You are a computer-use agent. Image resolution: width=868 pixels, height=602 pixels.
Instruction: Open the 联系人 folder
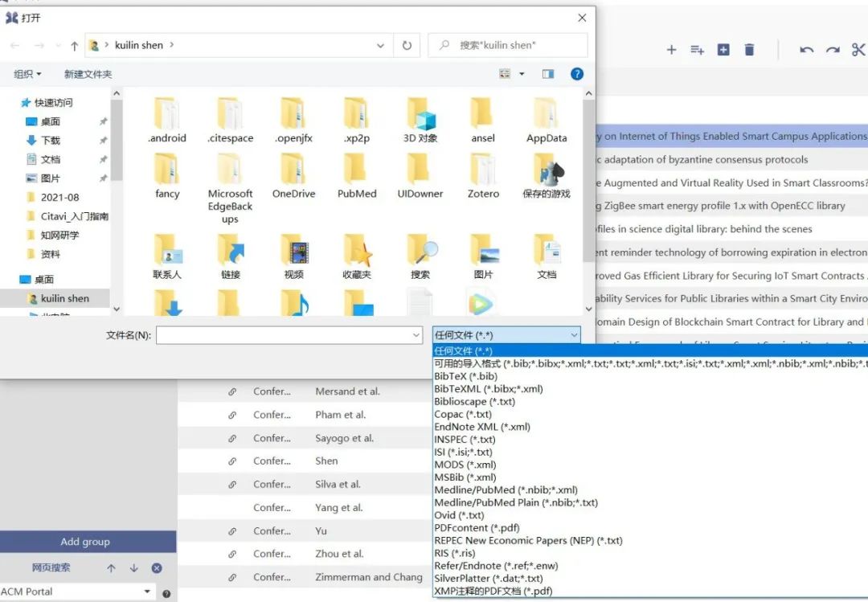pyautogui.click(x=166, y=256)
